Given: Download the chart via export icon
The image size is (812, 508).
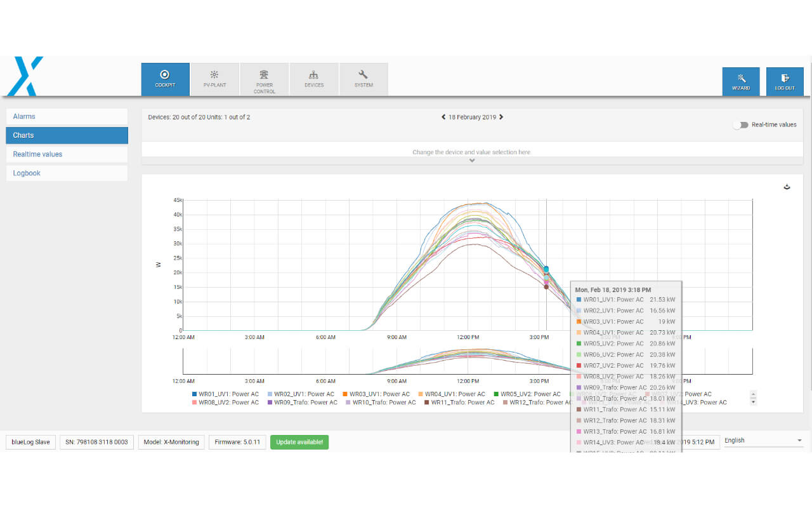Looking at the screenshot, I should [787, 187].
